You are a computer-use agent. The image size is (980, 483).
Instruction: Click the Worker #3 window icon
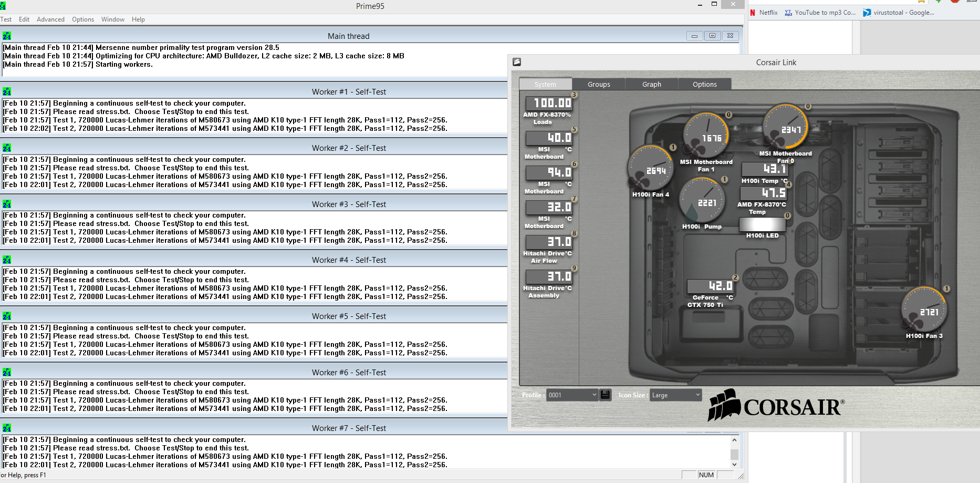pos(7,204)
